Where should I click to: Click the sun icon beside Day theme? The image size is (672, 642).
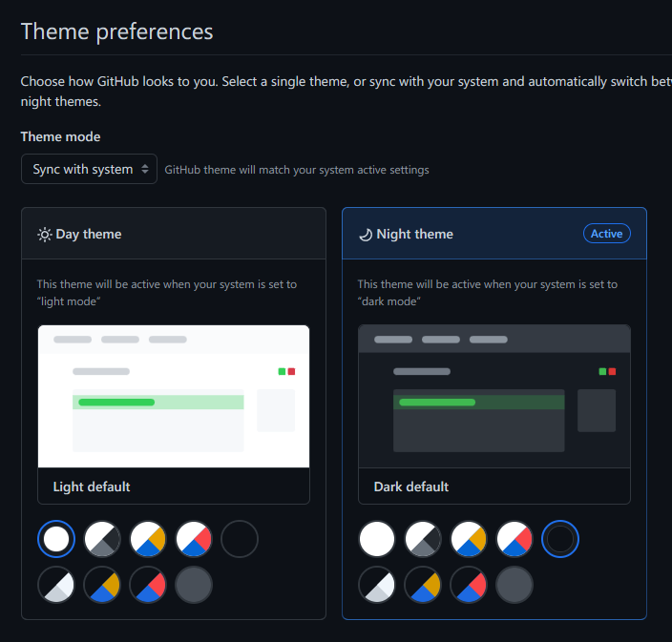coord(45,235)
